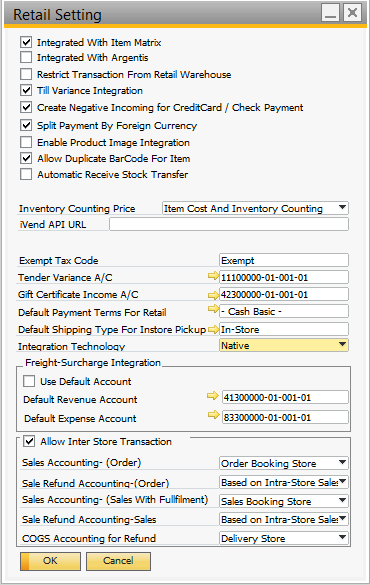The width and height of the screenshot is (370, 585).
Task: Focus the iVend API URL field
Action: click(229, 224)
